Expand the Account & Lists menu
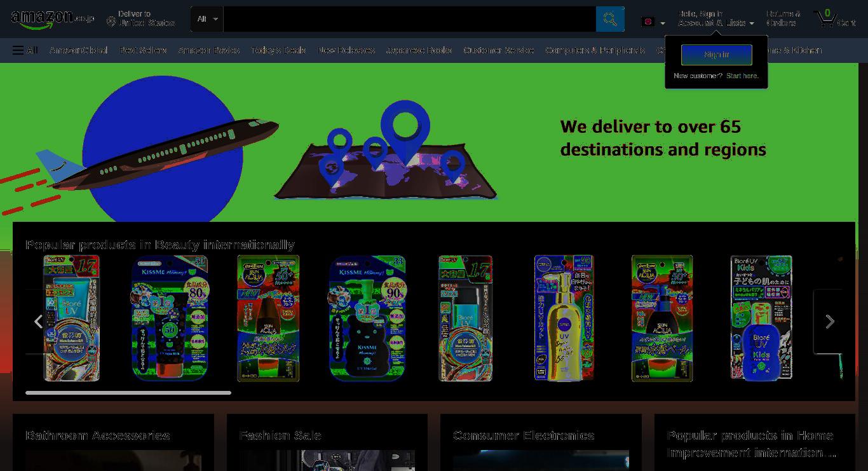868x471 pixels. (716, 18)
